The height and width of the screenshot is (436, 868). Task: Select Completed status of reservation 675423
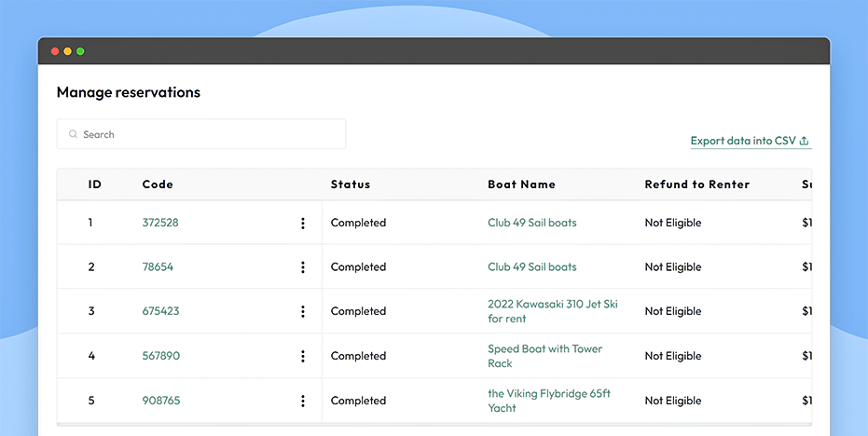358,311
